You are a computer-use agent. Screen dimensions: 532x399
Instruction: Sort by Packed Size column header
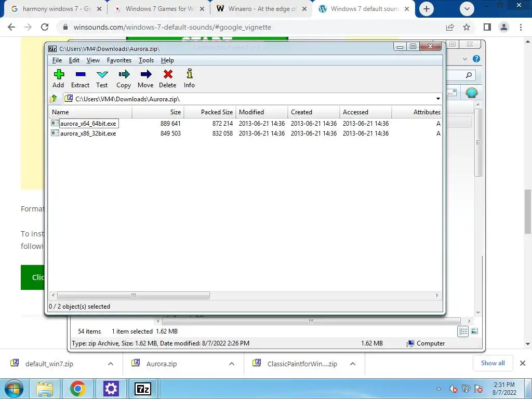(210, 112)
